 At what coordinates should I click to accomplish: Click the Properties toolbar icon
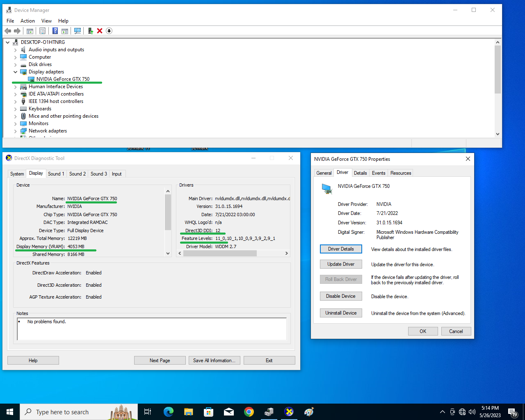coord(42,31)
